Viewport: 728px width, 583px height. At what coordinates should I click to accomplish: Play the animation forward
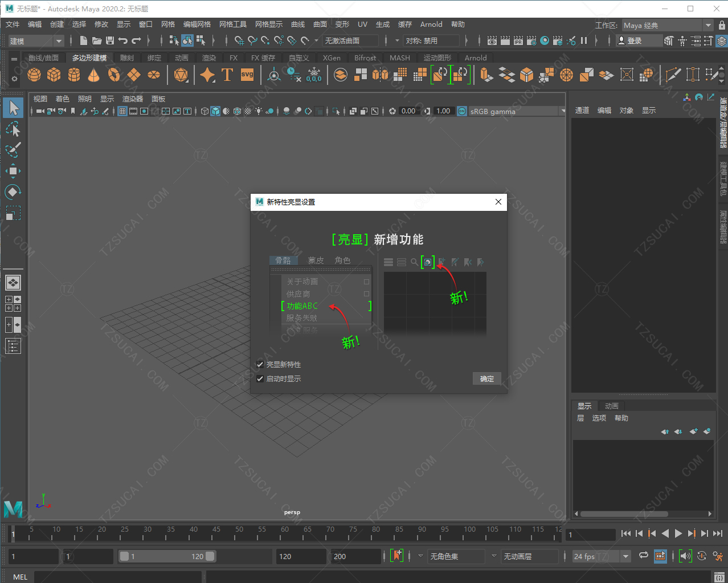678,533
